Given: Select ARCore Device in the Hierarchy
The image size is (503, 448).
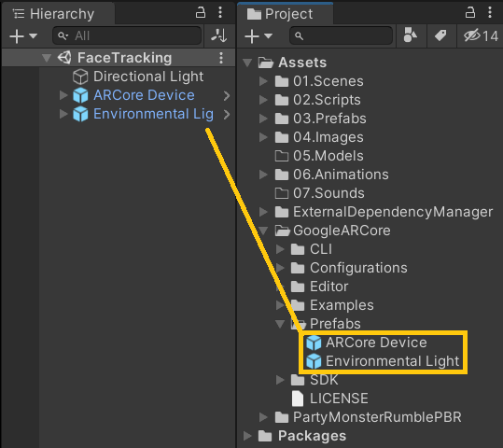Looking at the screenshot, I should pos(144,95).
